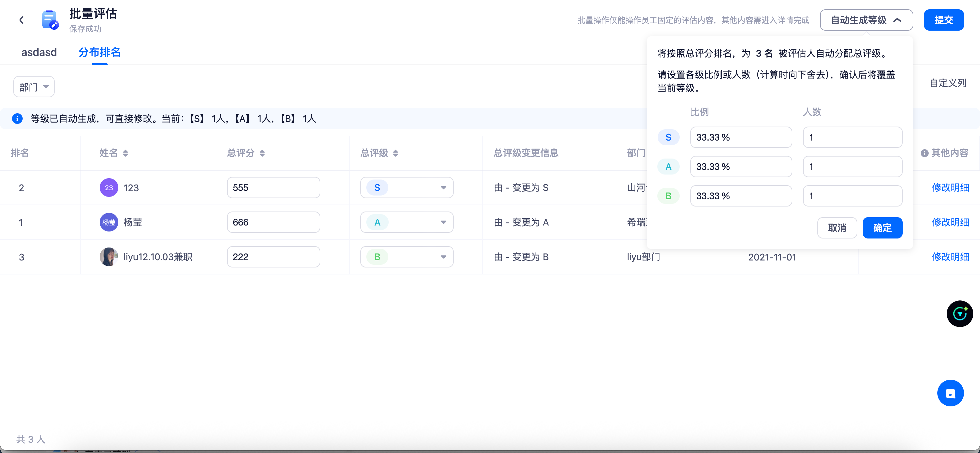Click the back arrow icon
The width and height of the screenshot is (980, 453).
pyautogui.click(x=22, y=20)
